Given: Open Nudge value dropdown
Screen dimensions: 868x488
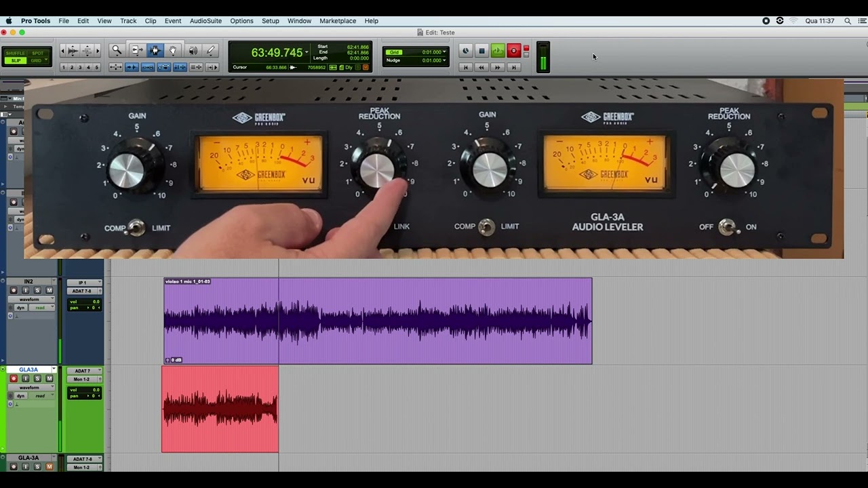Looking at the screenshot, I should click(x=444, y=60).
